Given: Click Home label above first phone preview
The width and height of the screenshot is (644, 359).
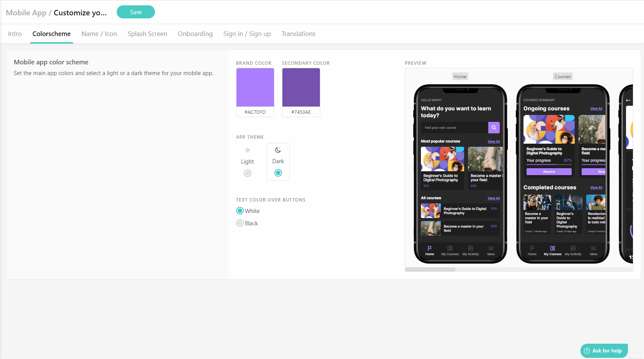Looking at the screenshot, I should pos(460,77).
